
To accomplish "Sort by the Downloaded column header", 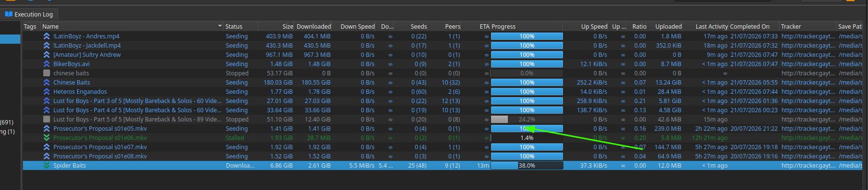I will click(314, 26).
